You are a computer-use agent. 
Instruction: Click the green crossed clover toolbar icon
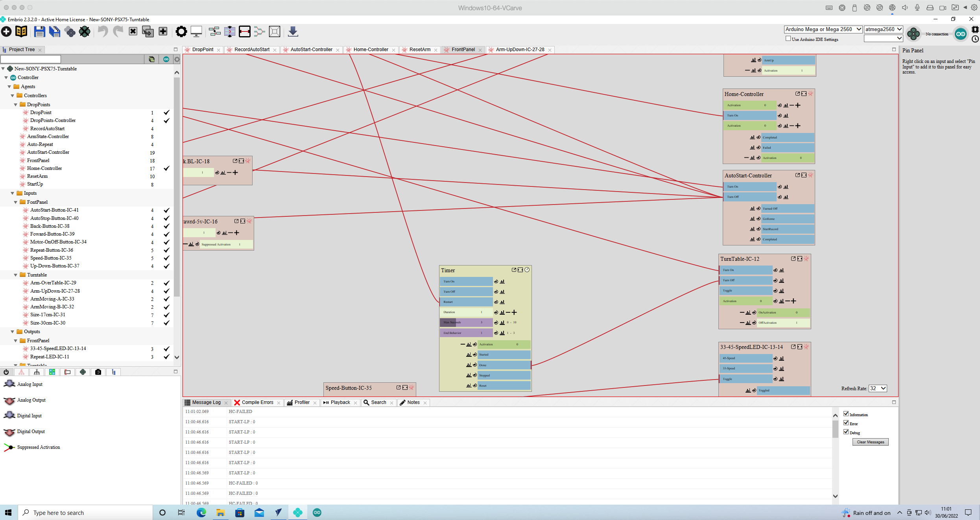point(85,31)
